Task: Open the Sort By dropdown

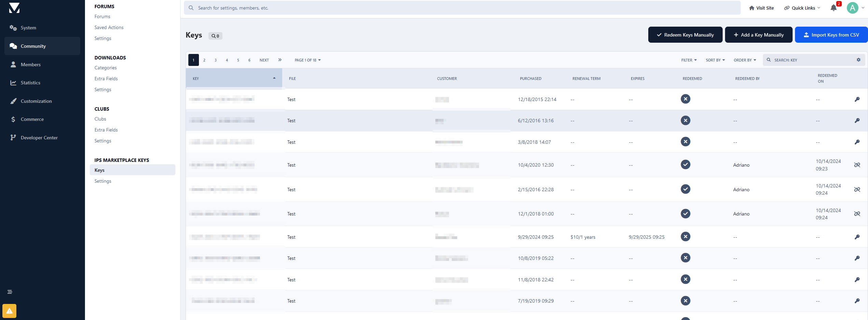Action: [x=715, y=60]
